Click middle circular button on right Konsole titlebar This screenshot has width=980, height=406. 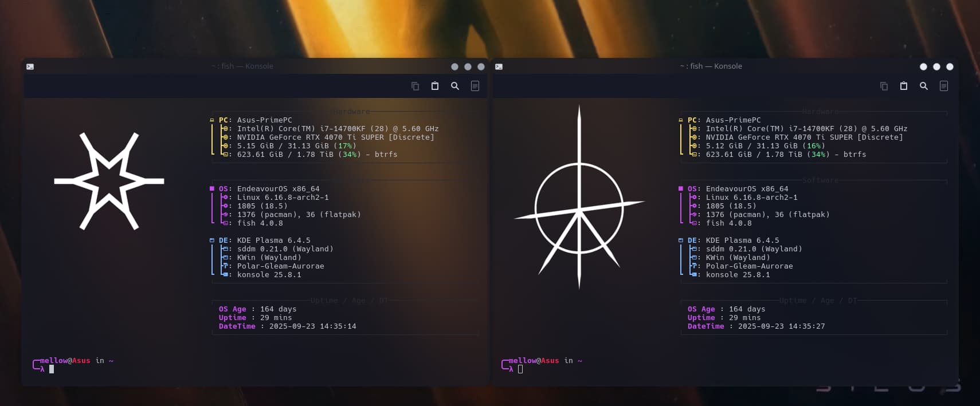click(936, 66)
